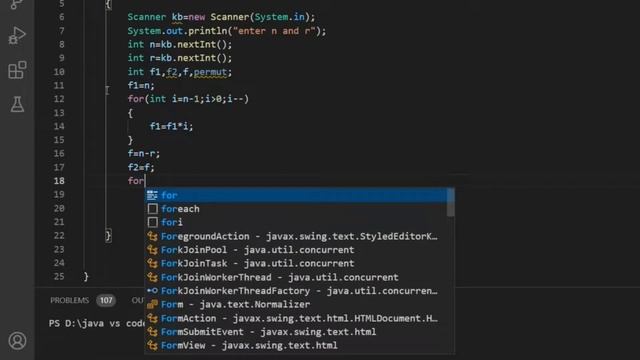Click line number 12 in gutter

[x=59, y=99]
